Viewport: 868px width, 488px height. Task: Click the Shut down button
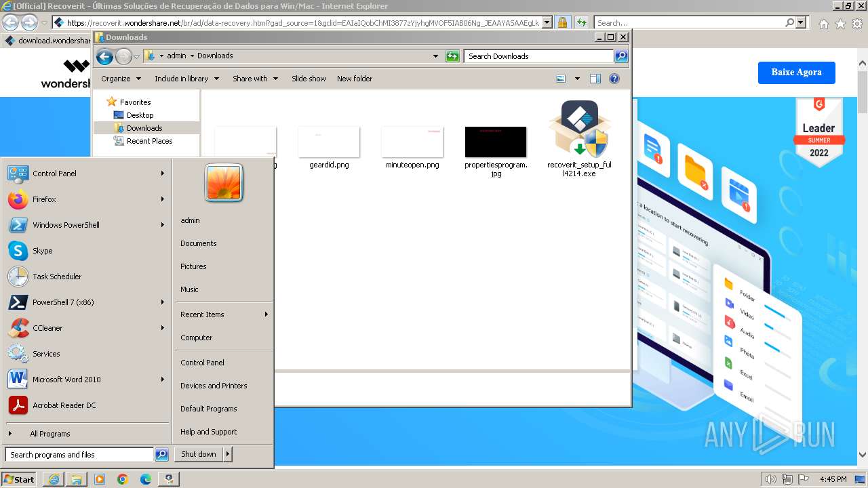point(199,454)
